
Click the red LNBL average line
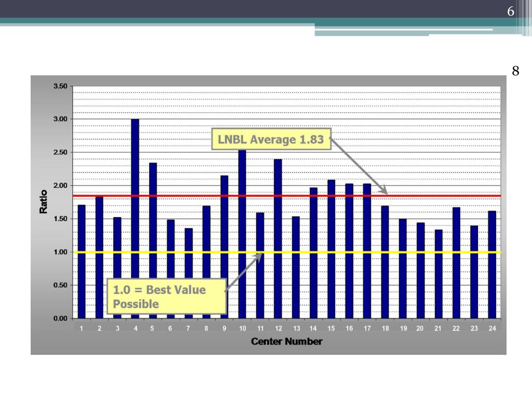tap(287, 196)
